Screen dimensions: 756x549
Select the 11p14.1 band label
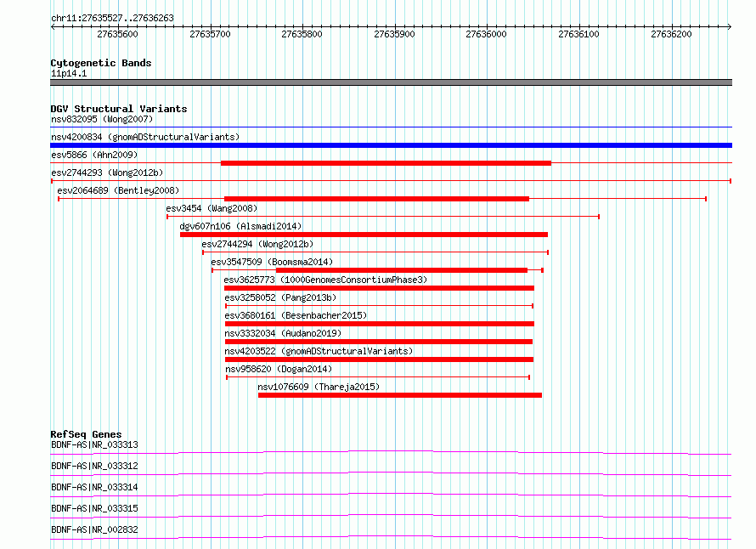pyautogui.click(x=69, y=73)
